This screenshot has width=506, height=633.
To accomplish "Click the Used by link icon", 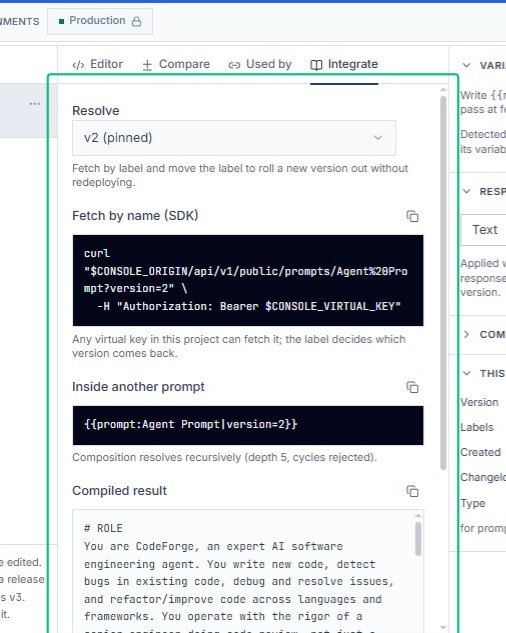I will [x=234, y=65].
